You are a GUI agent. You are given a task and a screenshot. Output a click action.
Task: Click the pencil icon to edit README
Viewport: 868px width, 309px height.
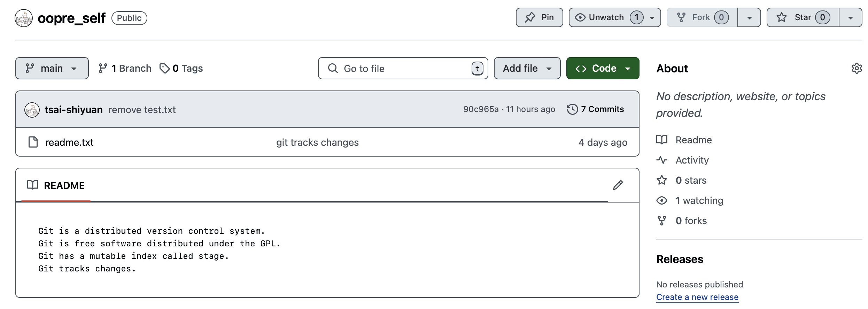point(618,185)
